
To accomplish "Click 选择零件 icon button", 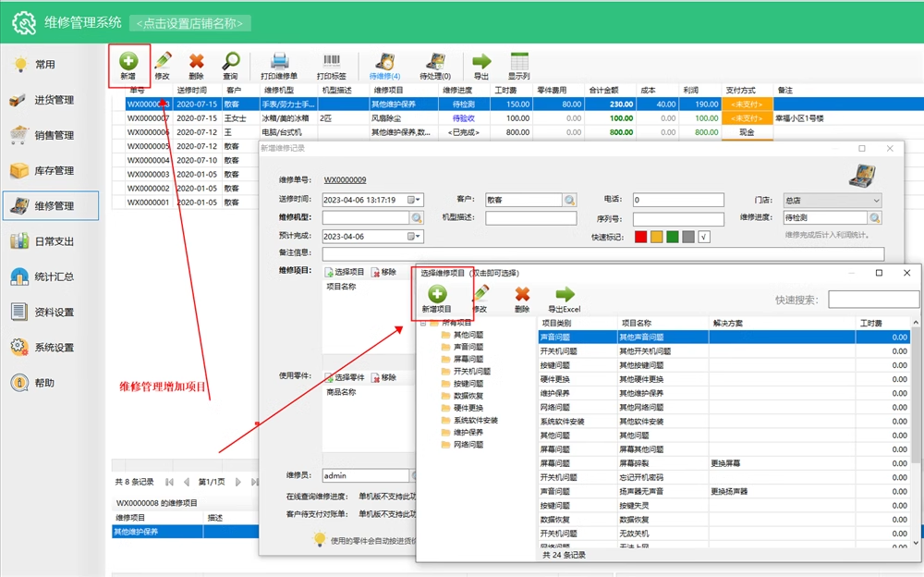I will click(344, 377).
